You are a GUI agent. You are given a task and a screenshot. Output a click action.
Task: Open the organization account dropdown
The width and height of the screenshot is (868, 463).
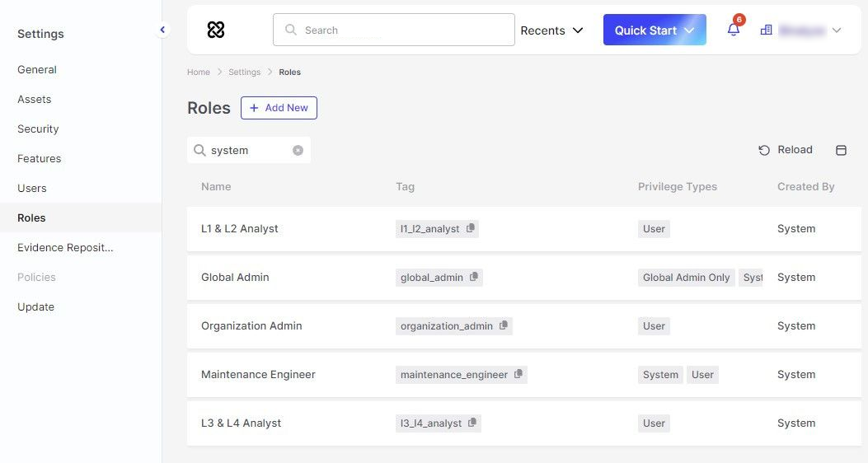pos(800,30)
